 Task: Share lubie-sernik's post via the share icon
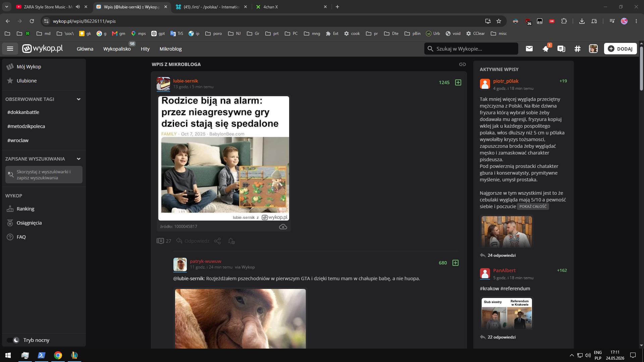[217, 241]
